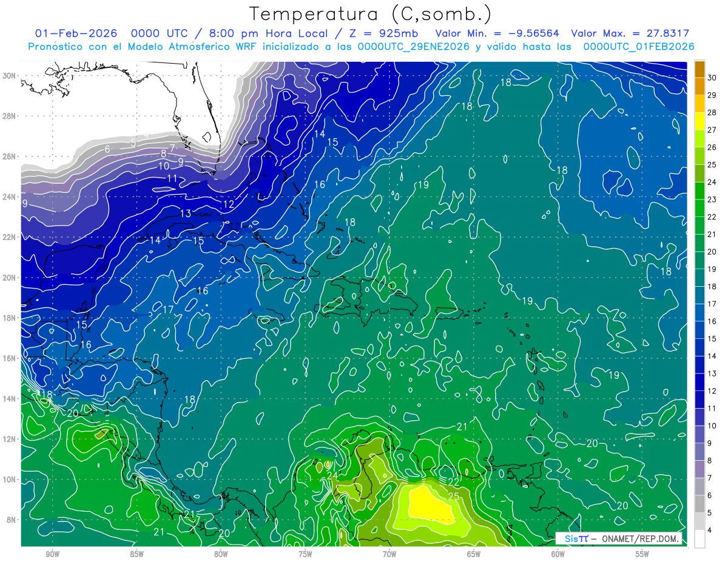The image size is (728, 562).
Task: Click the color scale label '30'
Action: click(712, 77)
